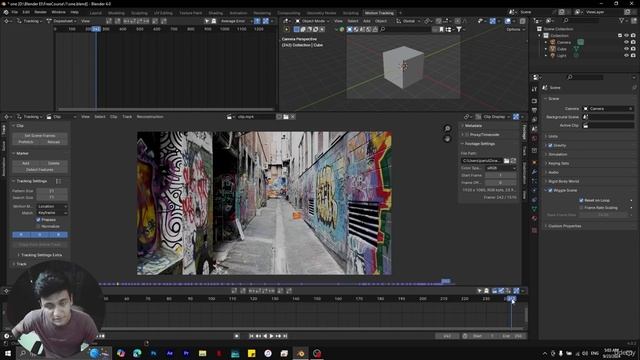Click the Add marker button
Viewport: 640px width, 360px height.
26,163
